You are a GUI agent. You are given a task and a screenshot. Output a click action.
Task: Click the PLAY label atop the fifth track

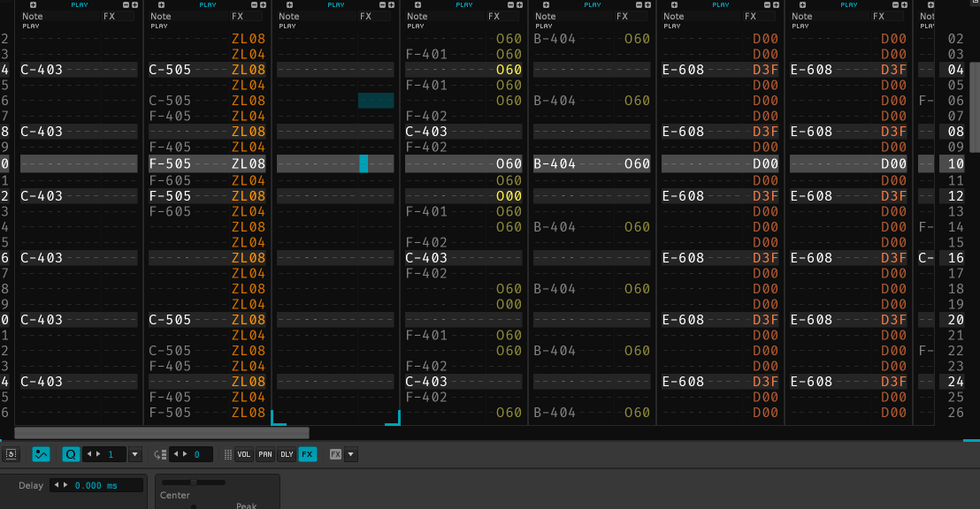click(593, 5)
